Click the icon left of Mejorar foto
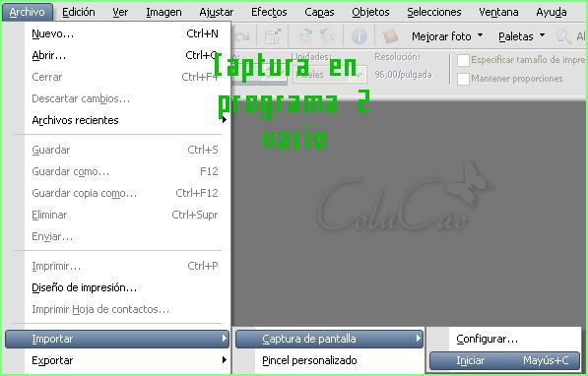Image resolution: width=588 pixels, height=376 pixels. click(390, 36)
